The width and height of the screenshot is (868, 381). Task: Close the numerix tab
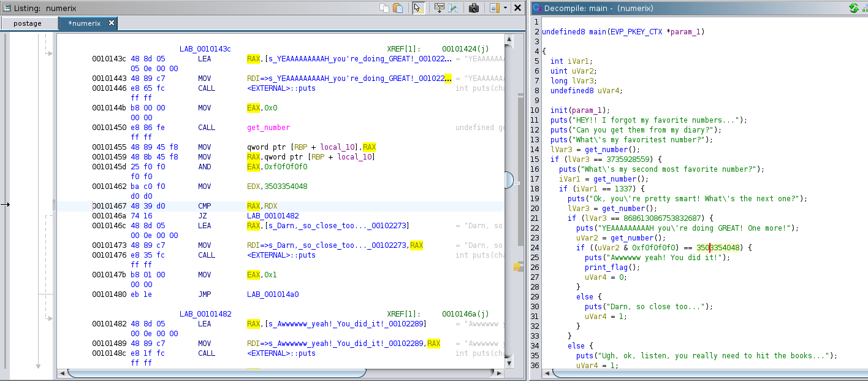pyautogui.click(x=112, y=23)
